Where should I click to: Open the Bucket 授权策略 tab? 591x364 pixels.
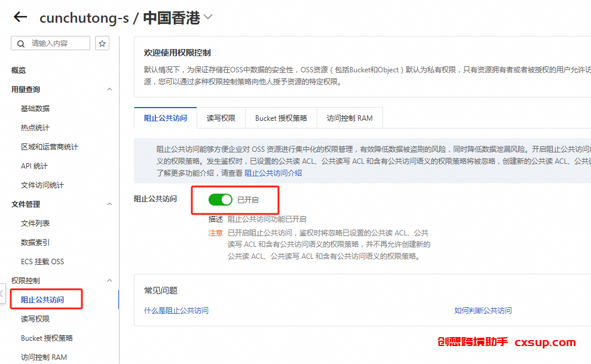tap(281, 118)
